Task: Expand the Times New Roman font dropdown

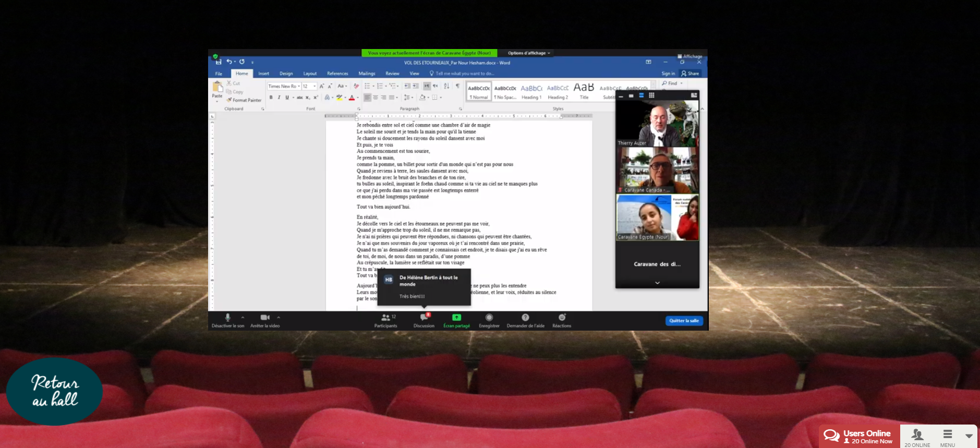Action: tap(299, 87)
